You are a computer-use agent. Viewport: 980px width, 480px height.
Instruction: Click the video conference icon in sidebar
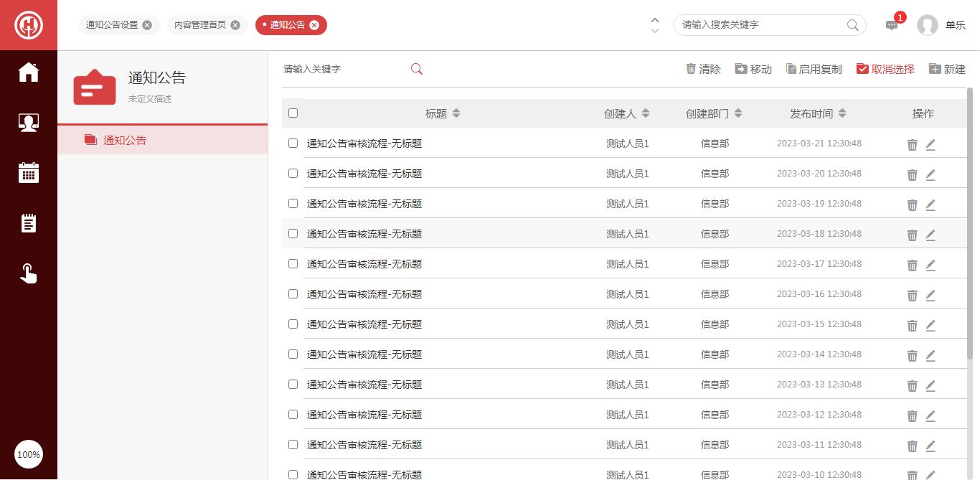tap(29, 123)
